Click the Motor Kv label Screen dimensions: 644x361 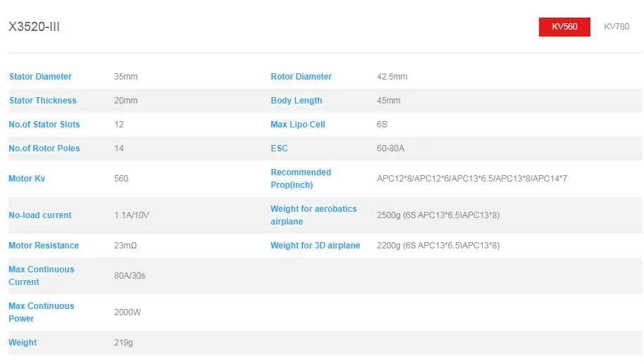(28, 179)
